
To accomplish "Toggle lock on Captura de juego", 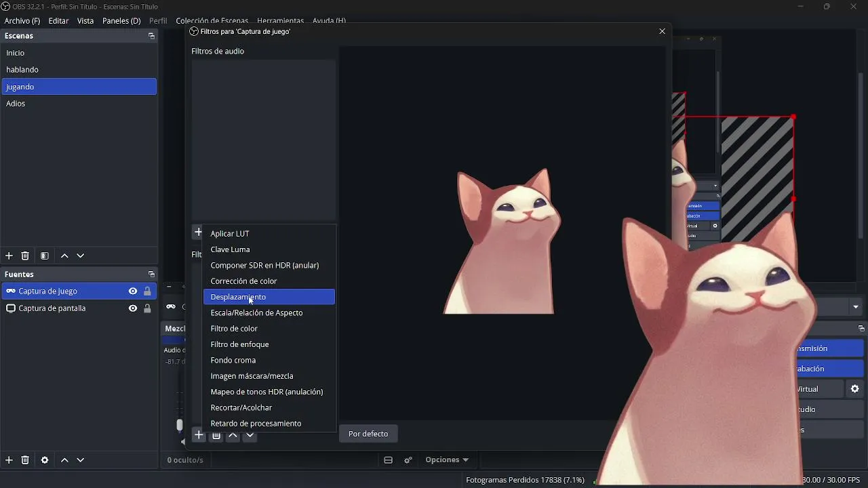I will click(147, 291).
